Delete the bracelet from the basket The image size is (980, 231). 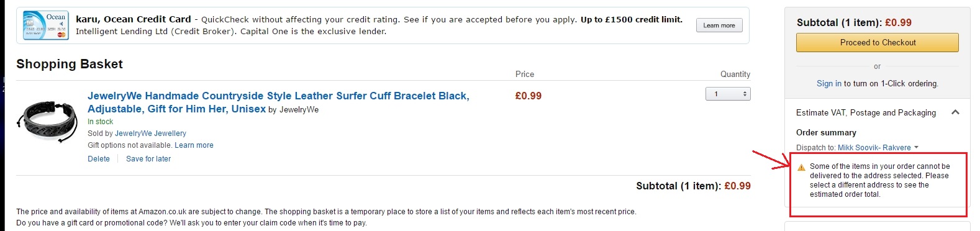pos(99,159)
